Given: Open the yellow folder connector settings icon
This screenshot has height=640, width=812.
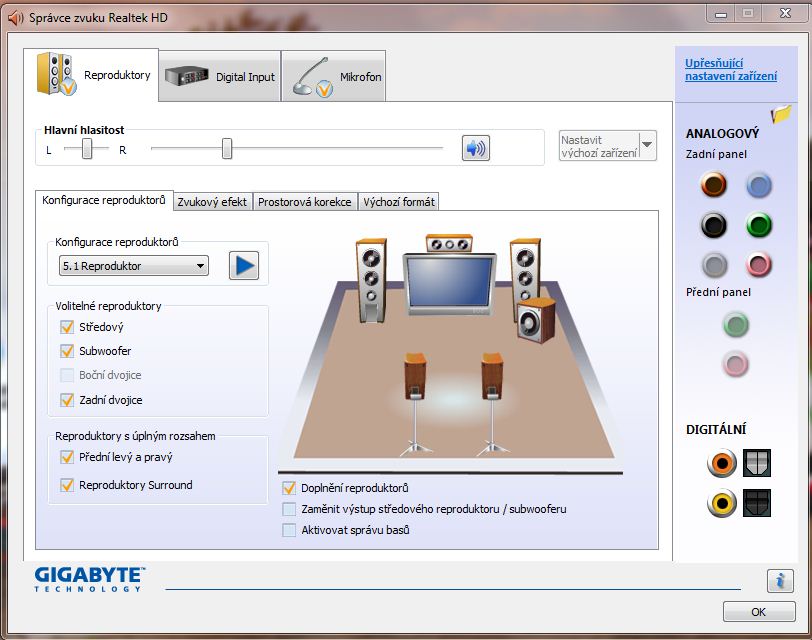Looking at the screenshot, I should pos(781,114).
